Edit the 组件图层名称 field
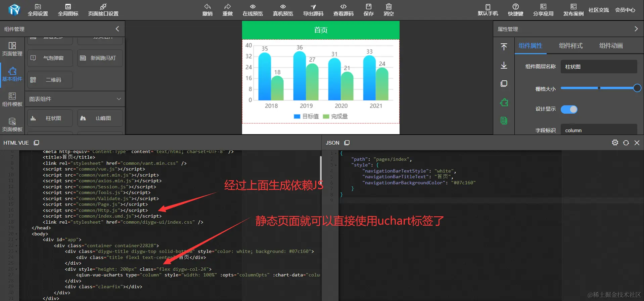 [x=599, y=67]
